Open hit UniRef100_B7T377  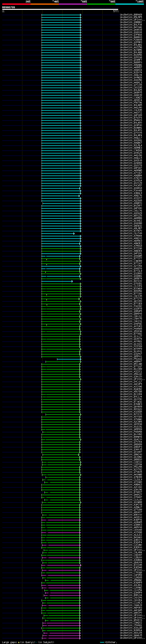pos(131,259)
